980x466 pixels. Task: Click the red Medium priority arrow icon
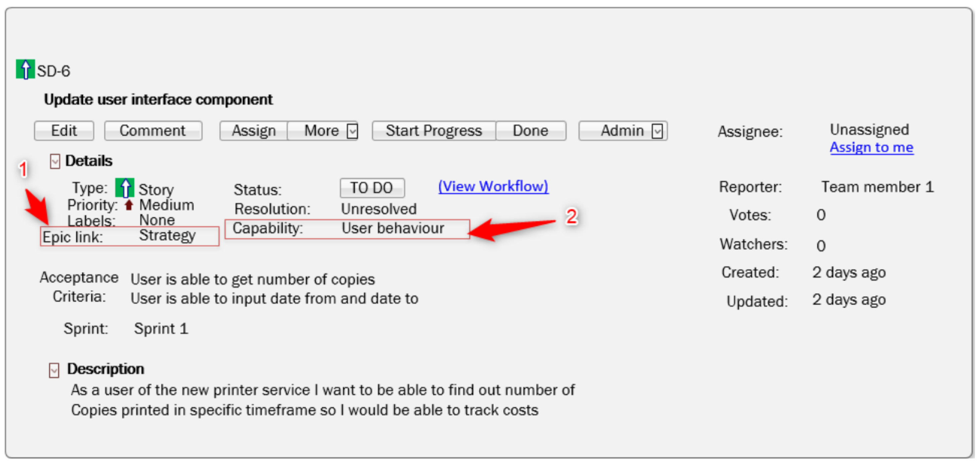[129, 205]
